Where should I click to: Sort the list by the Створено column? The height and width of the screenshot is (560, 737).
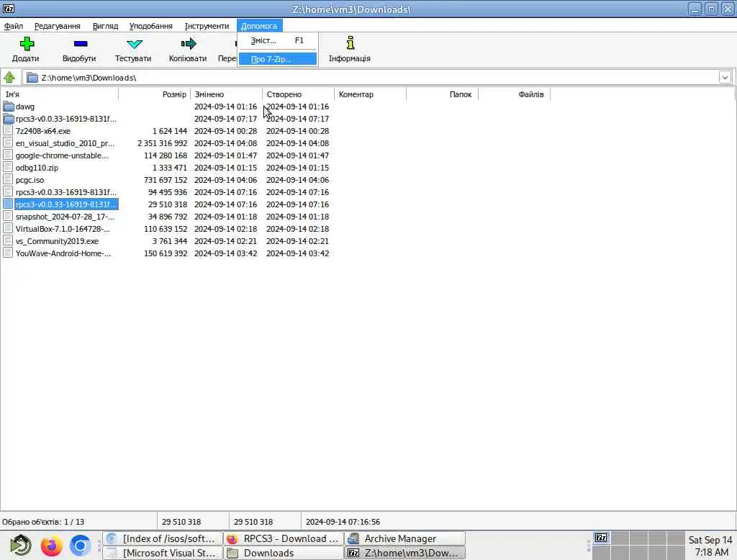(298, 94)
